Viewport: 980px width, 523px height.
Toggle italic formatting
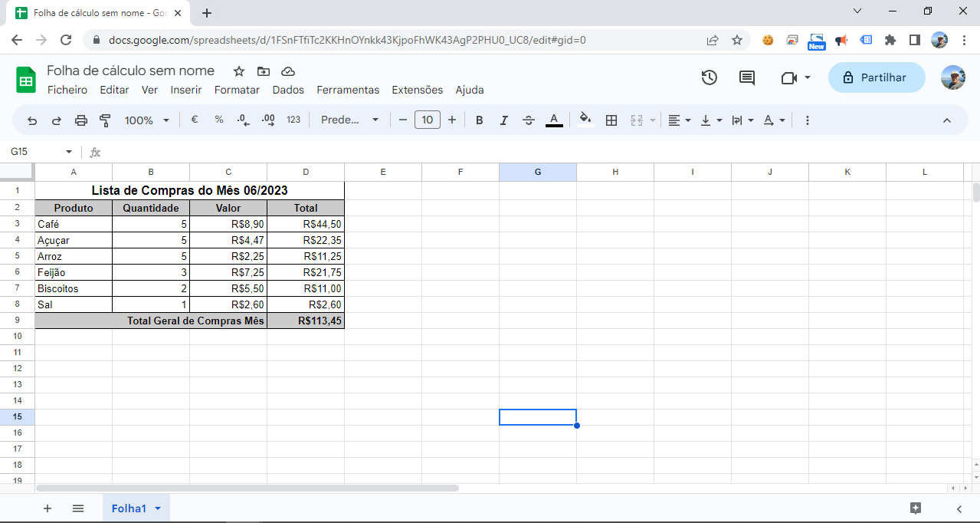click(x=504, y=120)
